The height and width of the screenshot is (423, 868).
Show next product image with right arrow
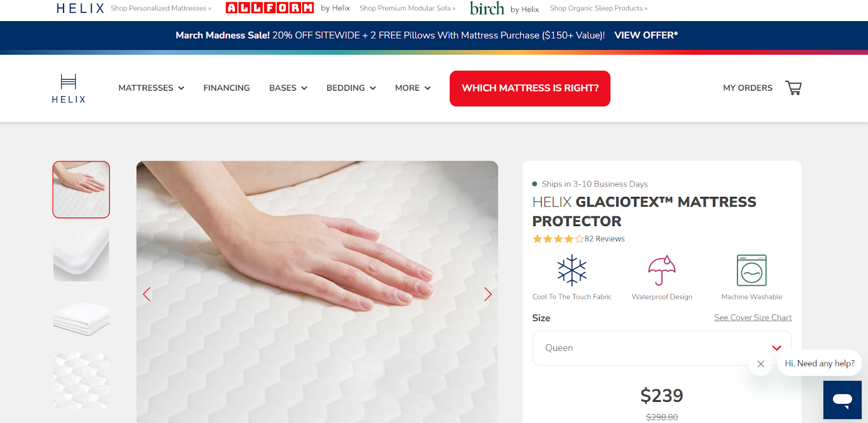pos(488,294)
